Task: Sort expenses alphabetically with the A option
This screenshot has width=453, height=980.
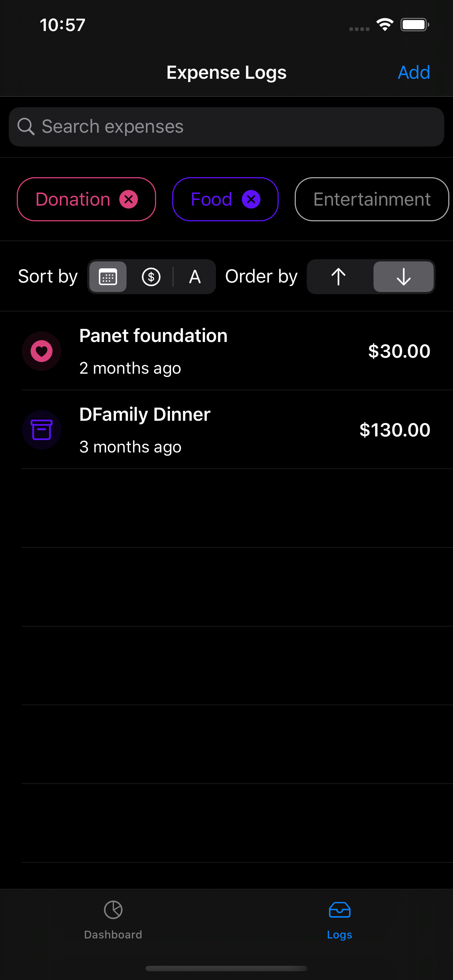Action: 194,277
